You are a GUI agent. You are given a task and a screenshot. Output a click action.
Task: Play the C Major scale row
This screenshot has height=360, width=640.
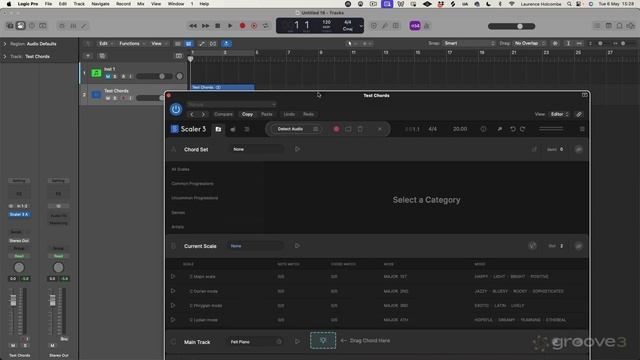(173, 276)
